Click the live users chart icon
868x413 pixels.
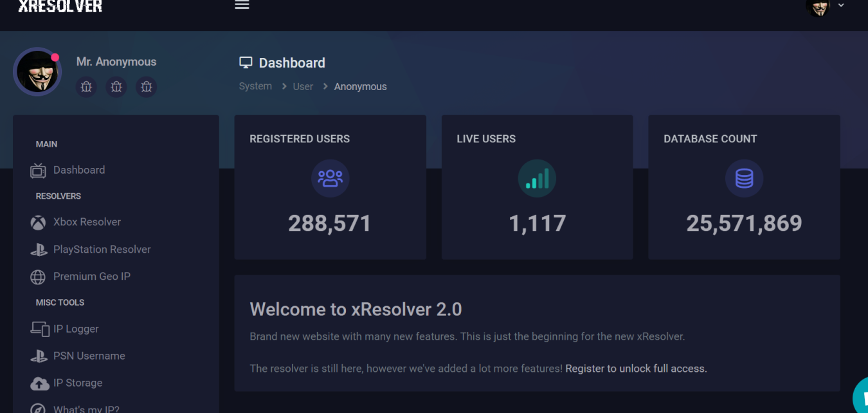point(537,178)
